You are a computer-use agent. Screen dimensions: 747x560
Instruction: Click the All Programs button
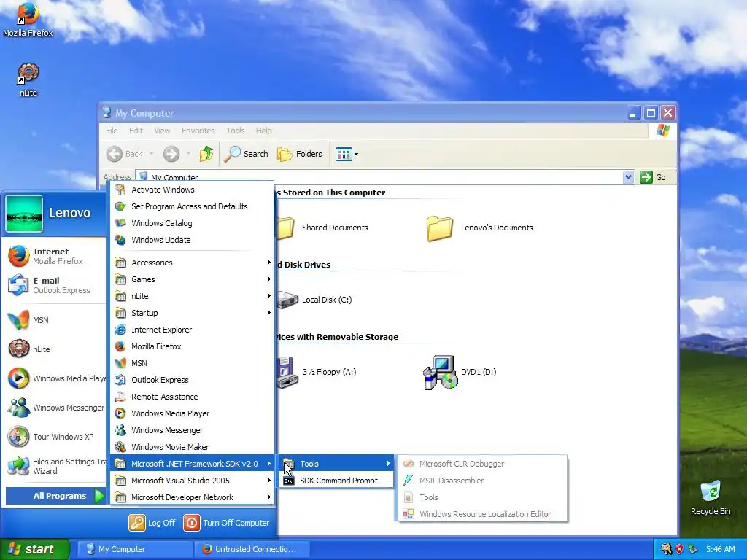[x=55, y=496]
